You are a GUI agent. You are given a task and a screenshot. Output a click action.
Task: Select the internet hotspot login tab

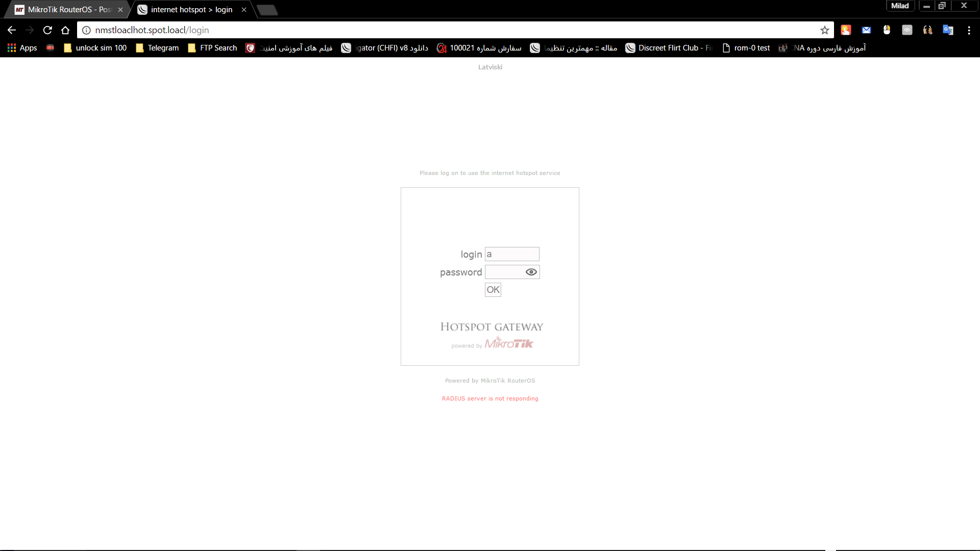(x=186, y=9)
